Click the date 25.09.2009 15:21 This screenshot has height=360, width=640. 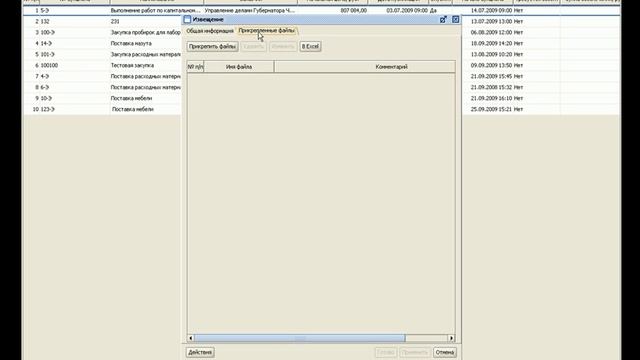tap(491, 109)
